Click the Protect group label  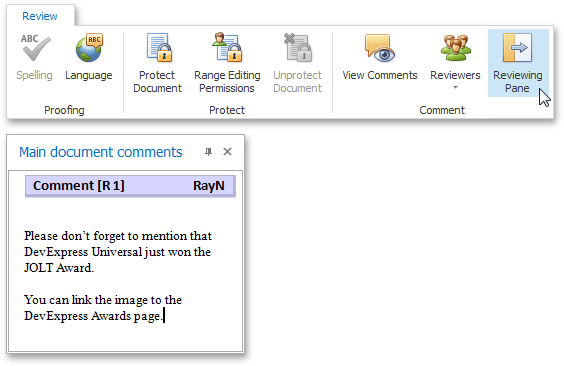point(227,110)
